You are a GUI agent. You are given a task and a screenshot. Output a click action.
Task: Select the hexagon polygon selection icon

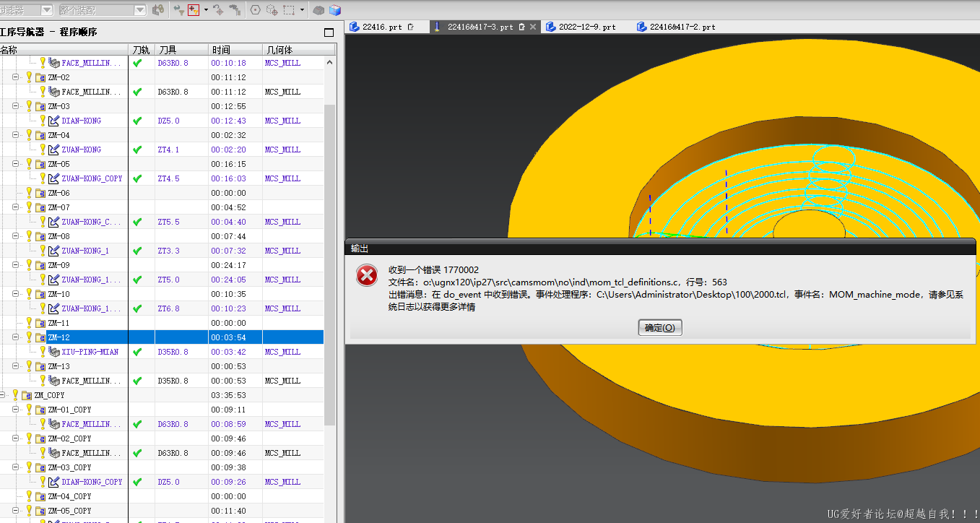click(256, 10)
